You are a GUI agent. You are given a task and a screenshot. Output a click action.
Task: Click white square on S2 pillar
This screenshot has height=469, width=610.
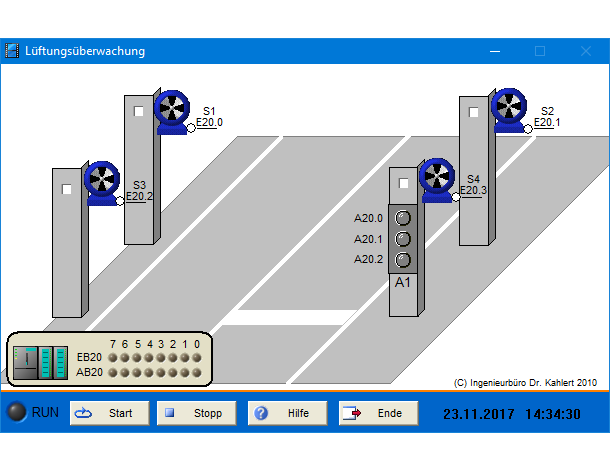pos(473,112)
